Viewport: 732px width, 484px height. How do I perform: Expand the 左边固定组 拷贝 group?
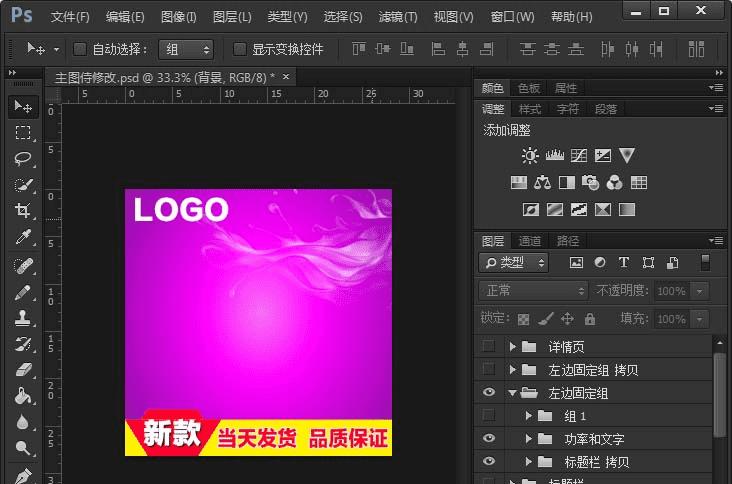pyautogui.click(x=513, y=370)
